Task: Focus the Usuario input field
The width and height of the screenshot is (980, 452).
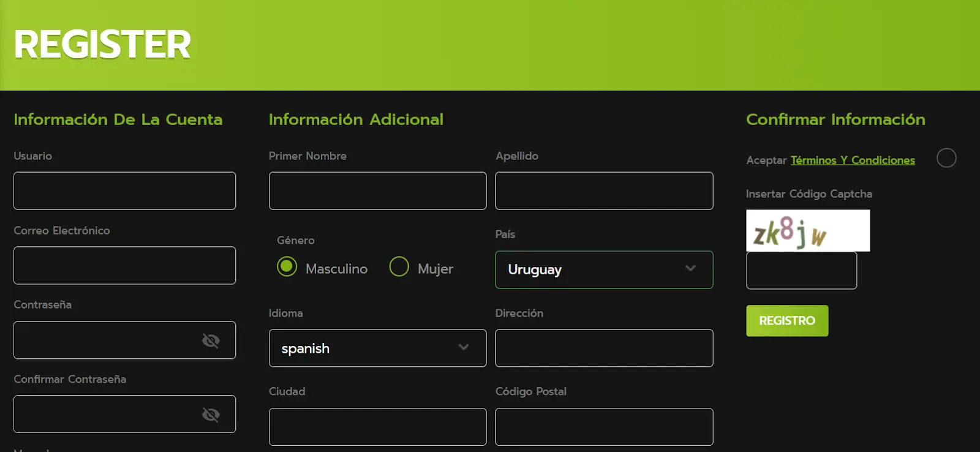Action: coord(124,191)
